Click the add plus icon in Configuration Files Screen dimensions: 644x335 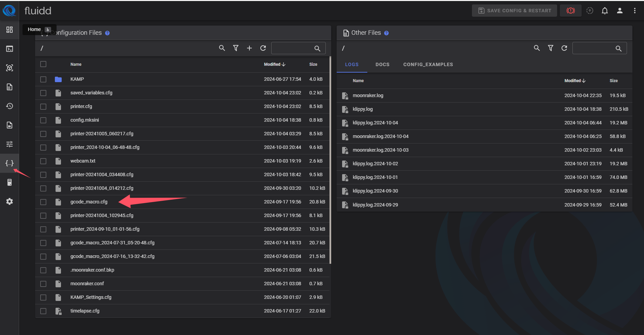pyautogui.click(x=249, y=48)
